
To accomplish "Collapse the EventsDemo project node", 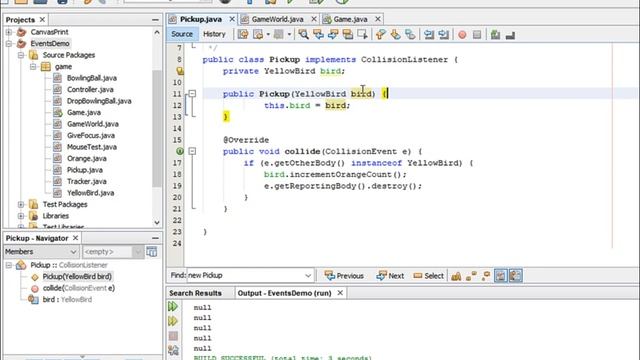I will point(9,43).
